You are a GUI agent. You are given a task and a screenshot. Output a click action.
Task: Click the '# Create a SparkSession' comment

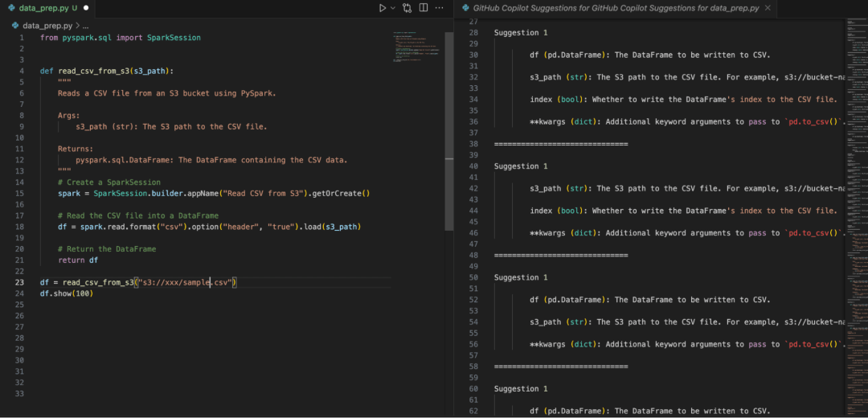point(109,182)
